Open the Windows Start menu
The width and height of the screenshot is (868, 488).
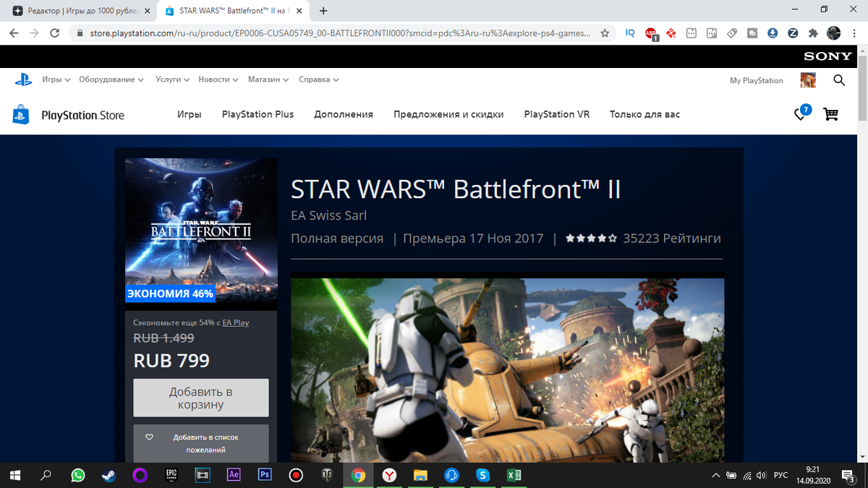point(15,475)
